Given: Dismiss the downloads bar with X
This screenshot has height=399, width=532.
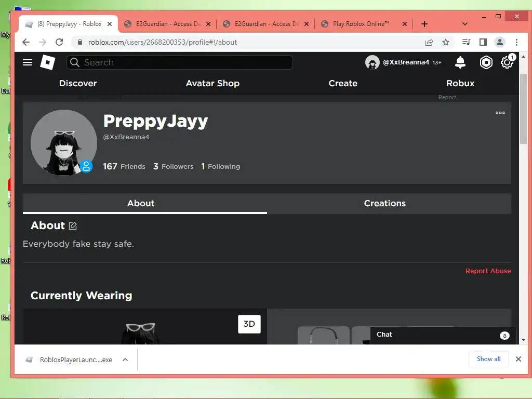Looking at the screenshot, I should [x=518, y=359].
